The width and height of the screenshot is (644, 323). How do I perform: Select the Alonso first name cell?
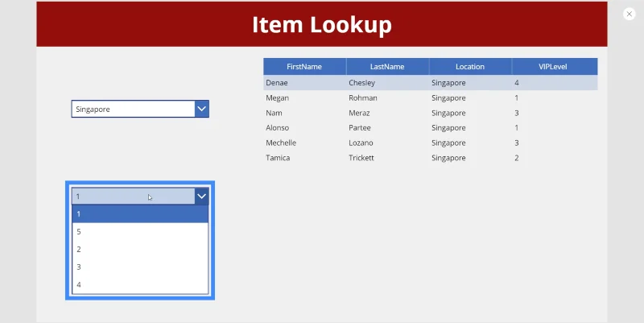pyautogui.click(x=277, y=128)
